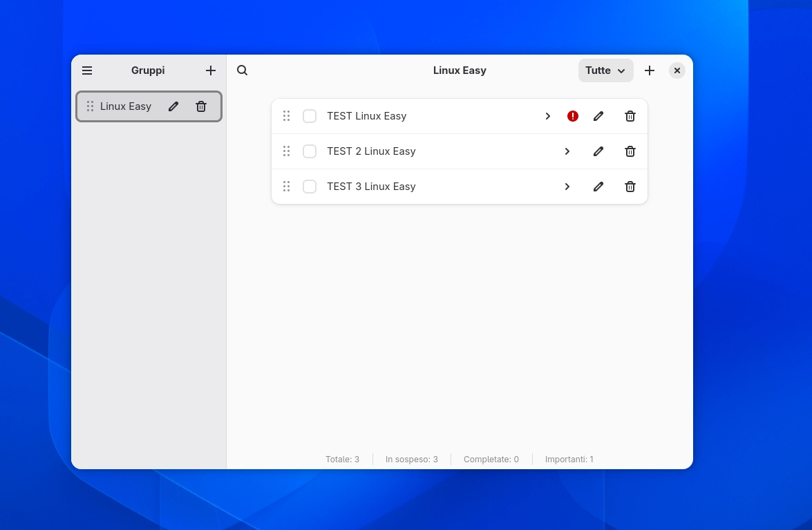Close the window with X button
The image size is (812, 530).
point(677,70)
